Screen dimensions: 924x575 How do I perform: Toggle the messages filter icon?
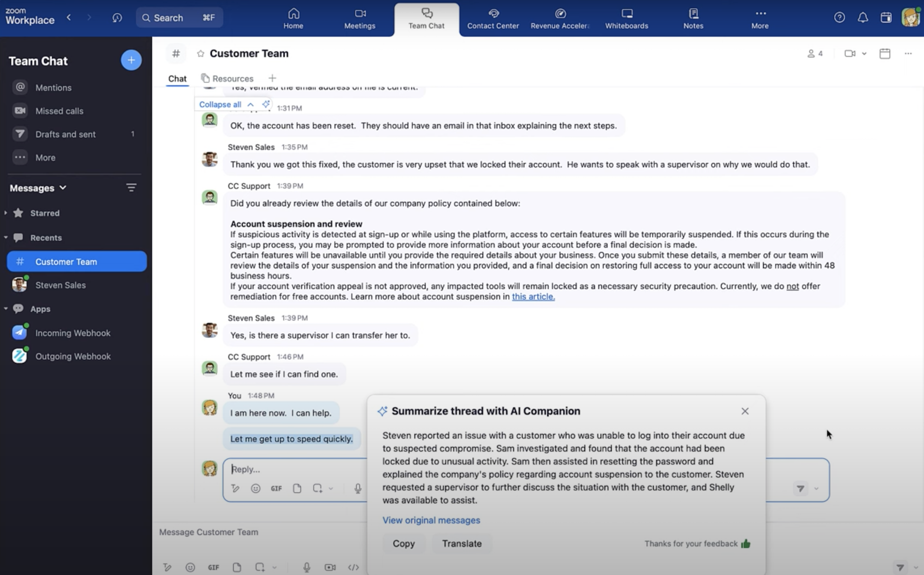(131, 188)
